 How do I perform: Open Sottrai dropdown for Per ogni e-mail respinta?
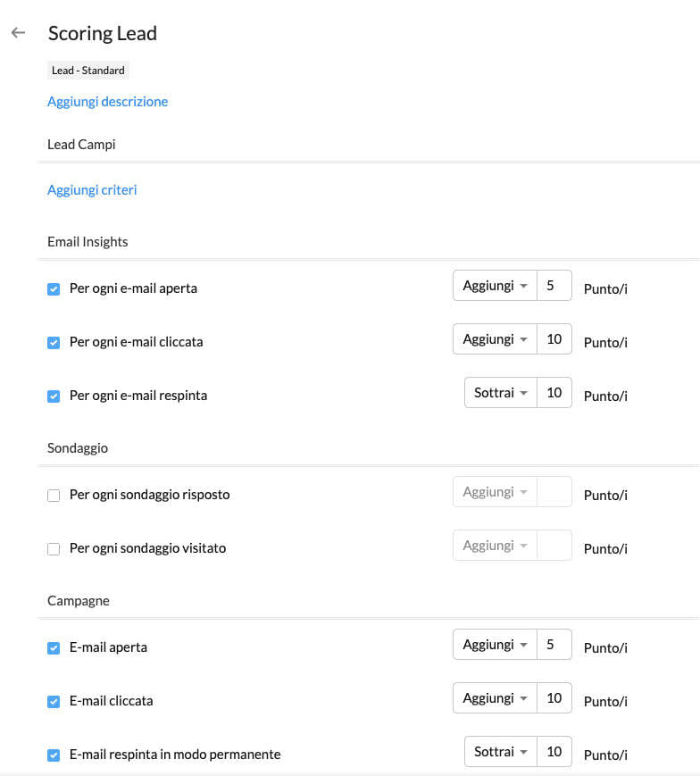point(500,394)
